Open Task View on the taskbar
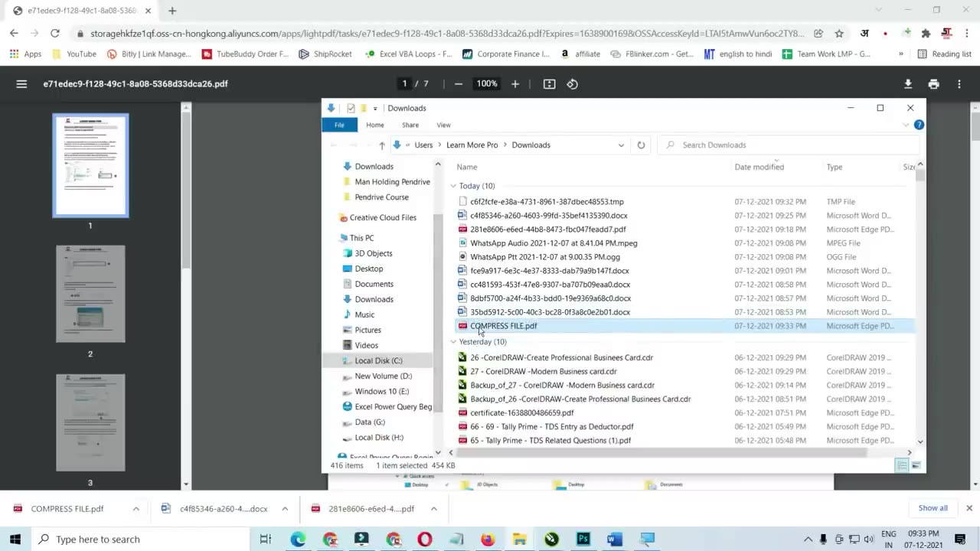 [266, 539]
